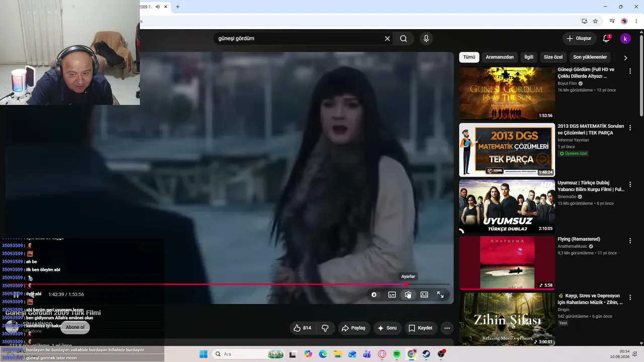The image size is (644, 362).
Task: Show more filter chips with right arrow
Action: pyautogui.click(x=625, y=58)
